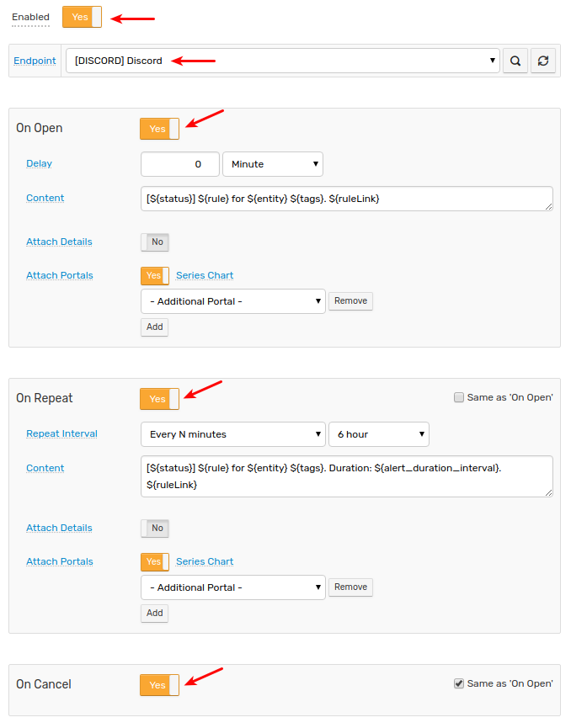
Task: Click Remove button in On Repeat section
Action: point(351,587)
